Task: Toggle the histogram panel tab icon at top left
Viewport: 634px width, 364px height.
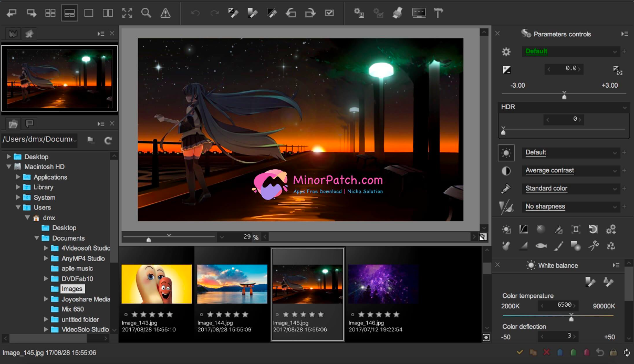Action: point(13,34)
